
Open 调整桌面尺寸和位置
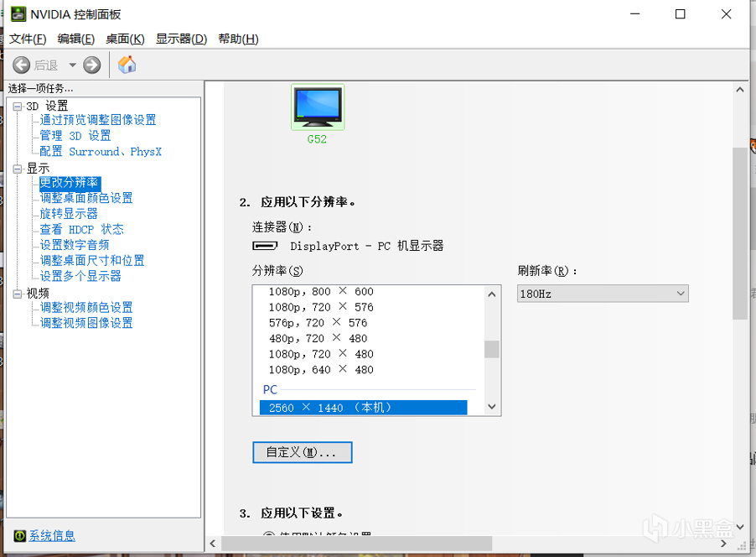92,261
